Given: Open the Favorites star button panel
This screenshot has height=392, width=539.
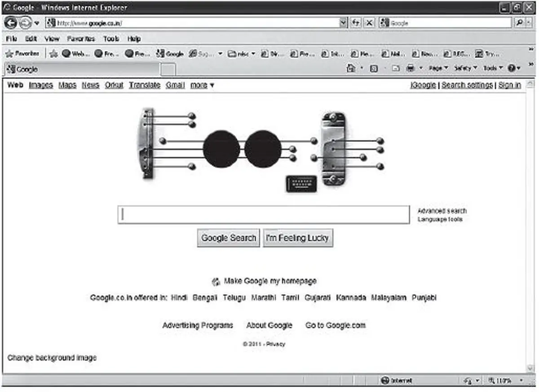Looking at the screenshot, I should coord(22,53).
